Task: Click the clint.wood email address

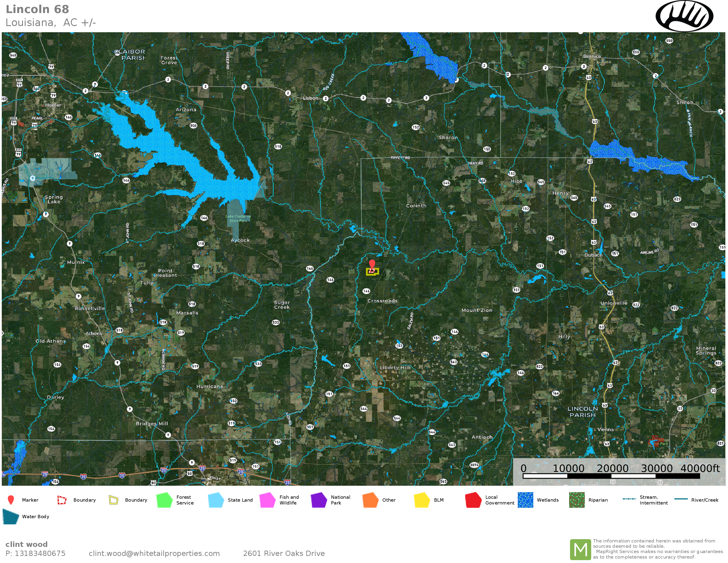Action: pos(154,553)
